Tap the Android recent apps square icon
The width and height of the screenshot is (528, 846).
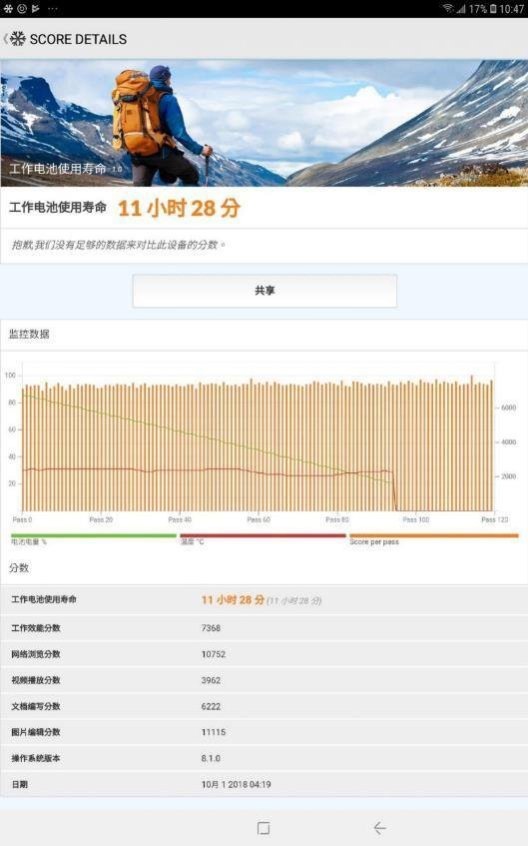263,828
